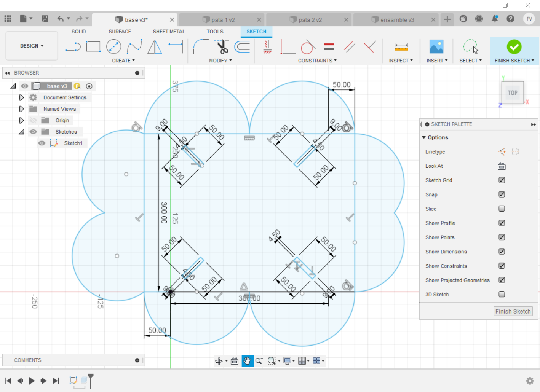The height and width of the screenshot is (392, 540).
Task: Apply the Coincident constraint
Action: click(x=288, y=47)
